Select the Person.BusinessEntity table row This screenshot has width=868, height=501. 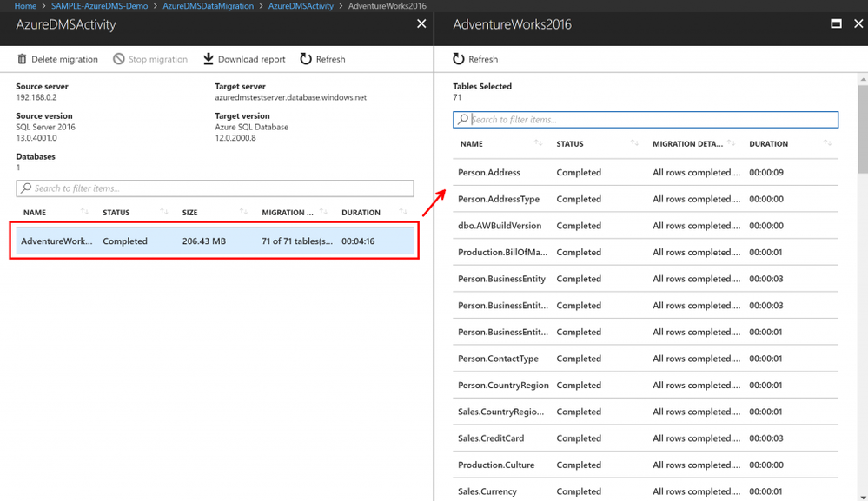click(x=646, y=279)
